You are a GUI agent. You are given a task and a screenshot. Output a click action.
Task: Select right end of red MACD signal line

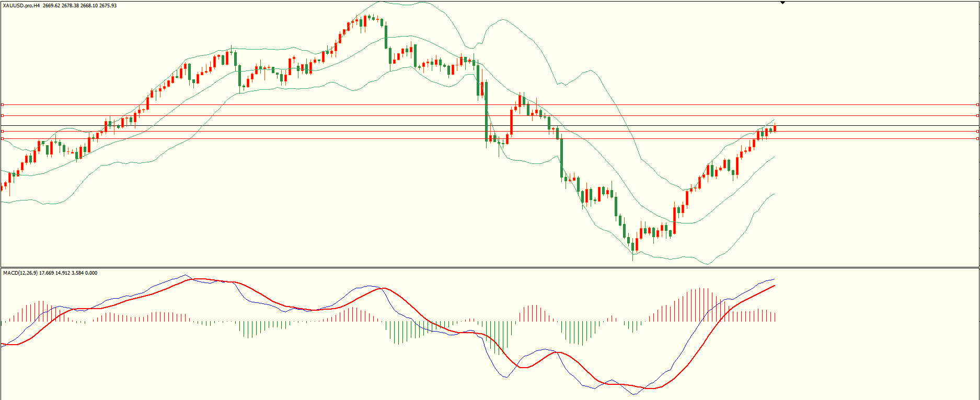pyautogui.click(x=774, y=286)
